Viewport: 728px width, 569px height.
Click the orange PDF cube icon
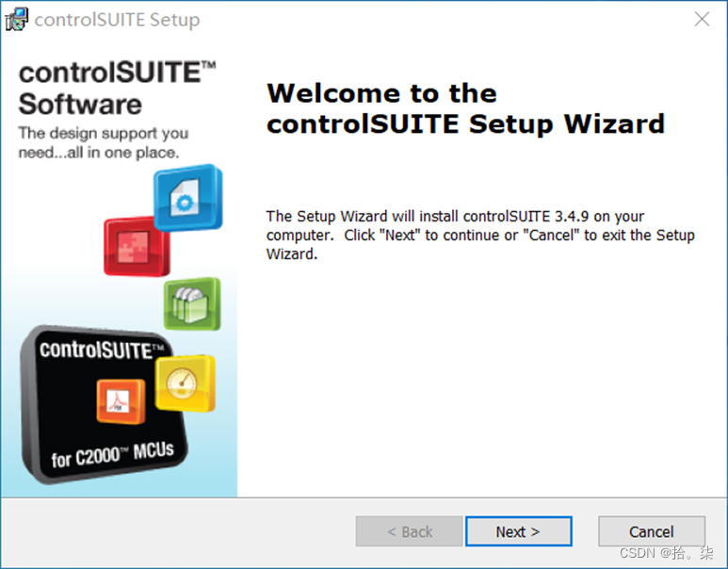click(121, 401)
